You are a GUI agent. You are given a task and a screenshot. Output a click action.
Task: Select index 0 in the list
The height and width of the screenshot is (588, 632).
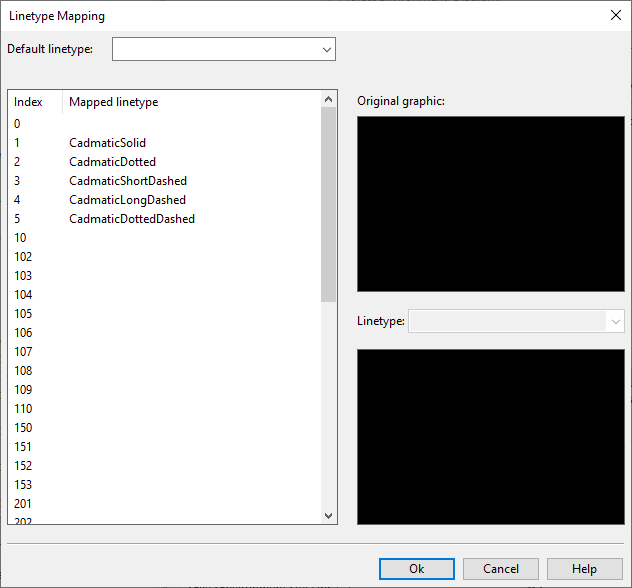pyautogui.click(x=18, y=124)
